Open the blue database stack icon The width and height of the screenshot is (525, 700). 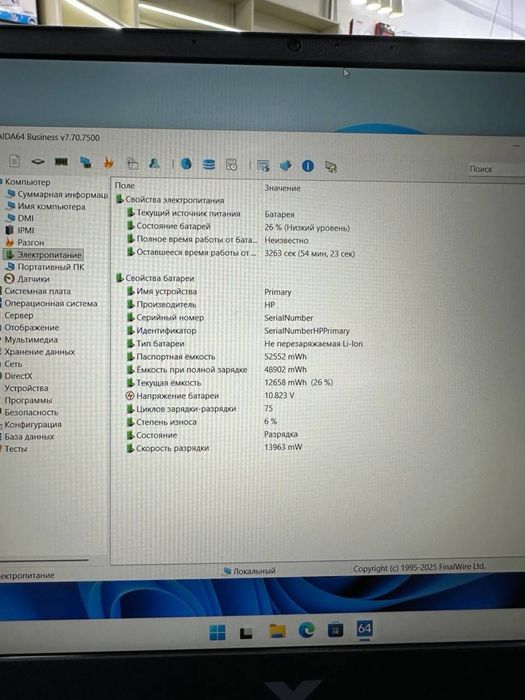click(x=208, y=164)
